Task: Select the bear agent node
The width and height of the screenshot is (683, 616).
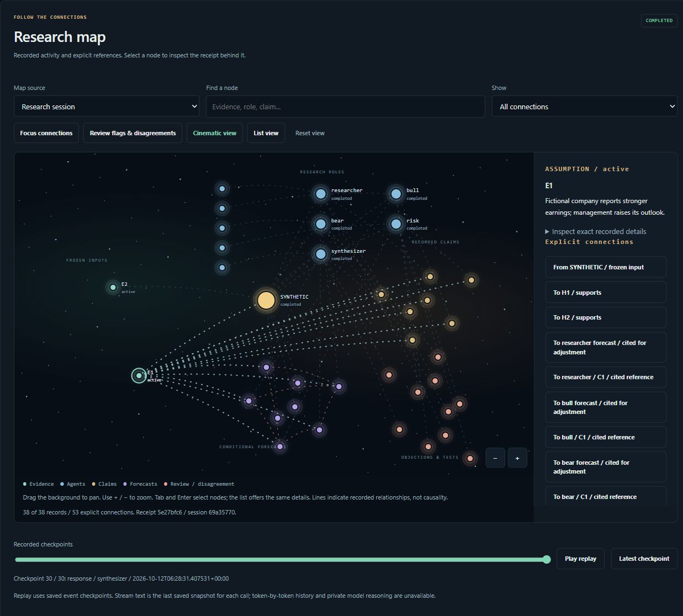Action: 321,224
